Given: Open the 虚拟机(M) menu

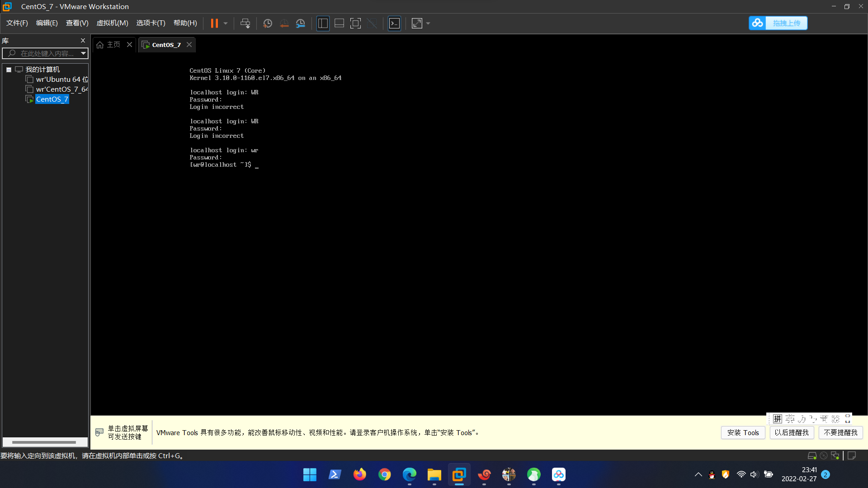Looking at the screenshot, I should tap(112, 23).
